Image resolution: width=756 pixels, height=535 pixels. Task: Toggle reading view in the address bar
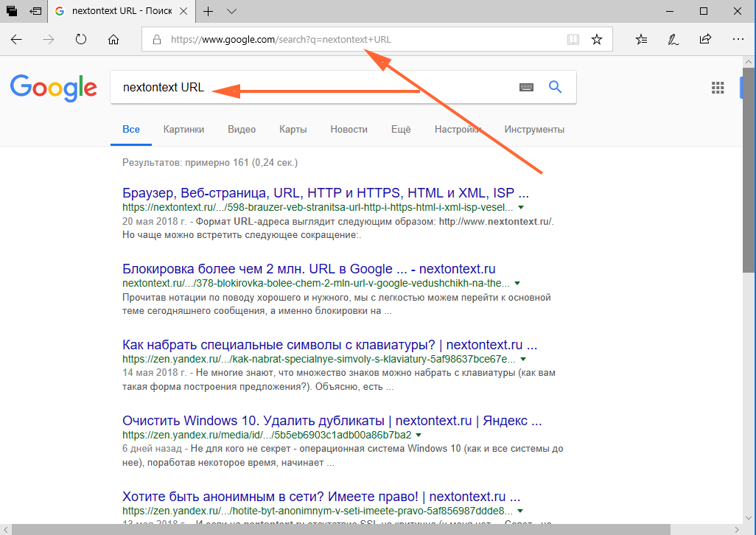pyautogui.click(x=573, y=39)
